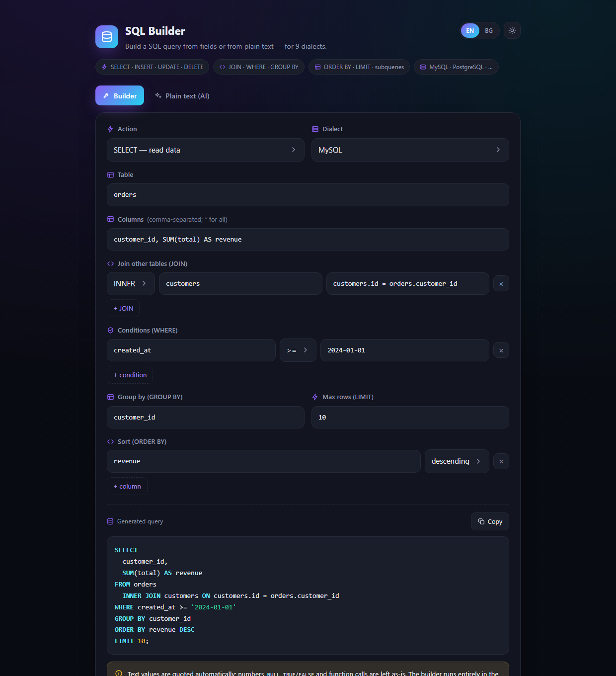Click the Group by input customer_id
Viewport: 616px width, 676px height.
coord(206,417)
